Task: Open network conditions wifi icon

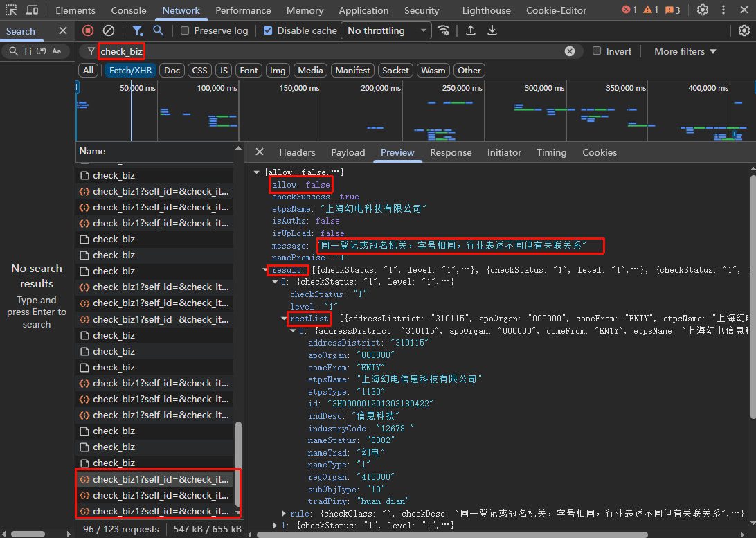Action: (443, 31)
